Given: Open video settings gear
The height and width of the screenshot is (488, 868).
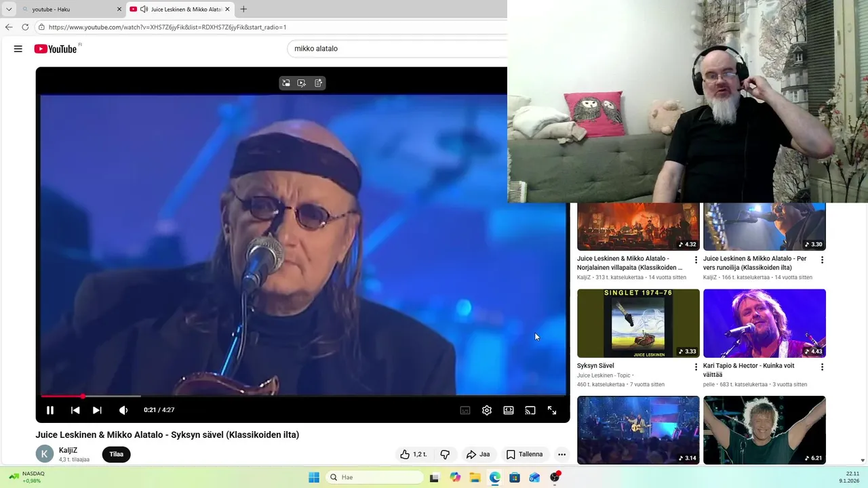Looking at the screenshot, I should tap(487, 410).
